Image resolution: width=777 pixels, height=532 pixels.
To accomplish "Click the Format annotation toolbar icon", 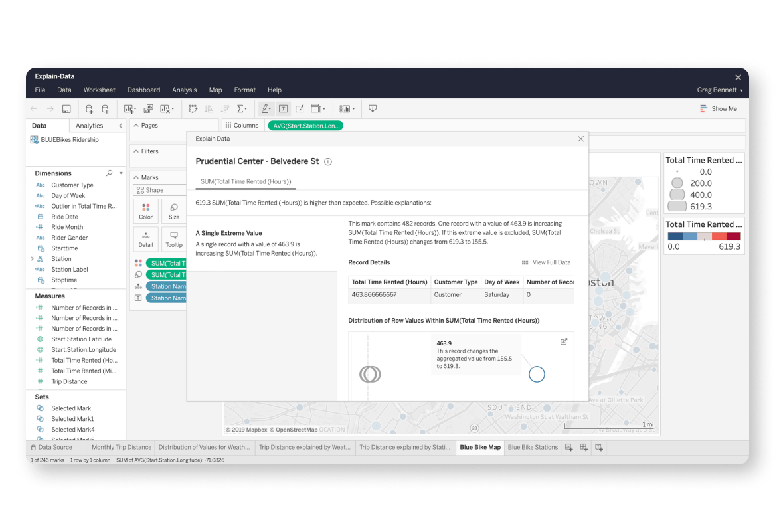I will pos(300,108).
